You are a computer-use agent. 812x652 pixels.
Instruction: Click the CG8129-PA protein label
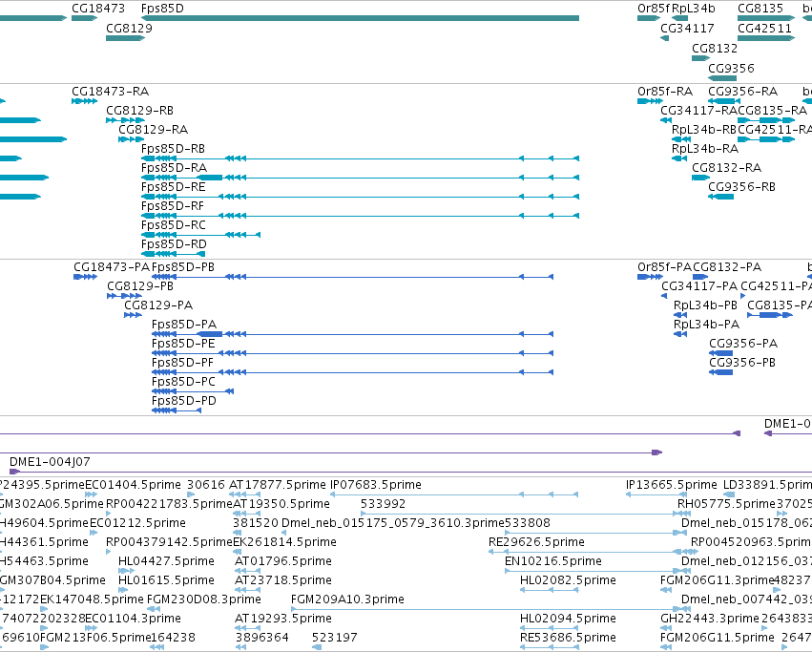(158, 305)
